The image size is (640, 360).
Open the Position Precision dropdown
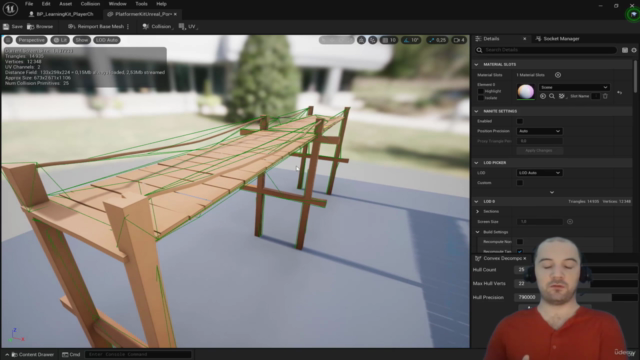tap(539, 131)
